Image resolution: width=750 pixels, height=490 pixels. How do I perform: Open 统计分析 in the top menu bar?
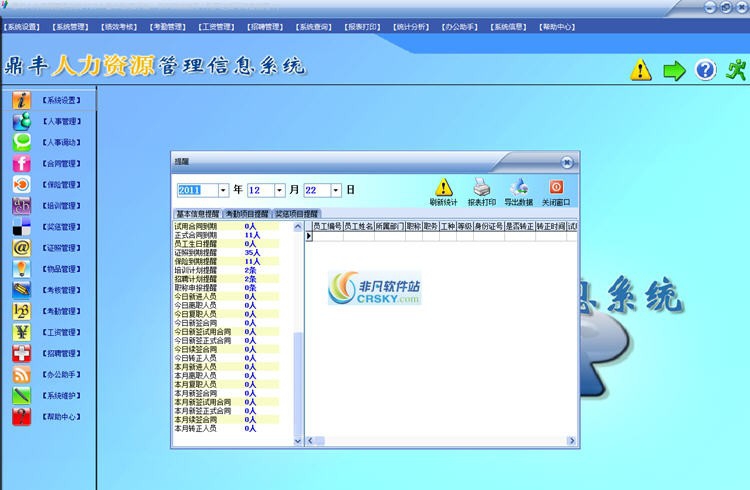click(x=411, y=27)
